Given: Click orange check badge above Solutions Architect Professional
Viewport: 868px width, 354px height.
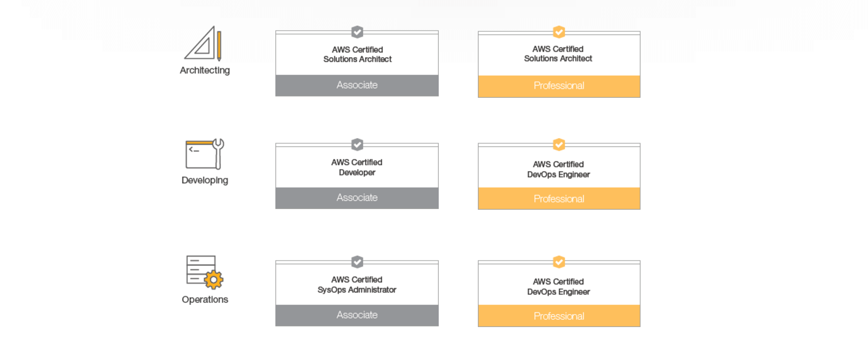Looking at the screenshot, I should click(x=559, y=32).
